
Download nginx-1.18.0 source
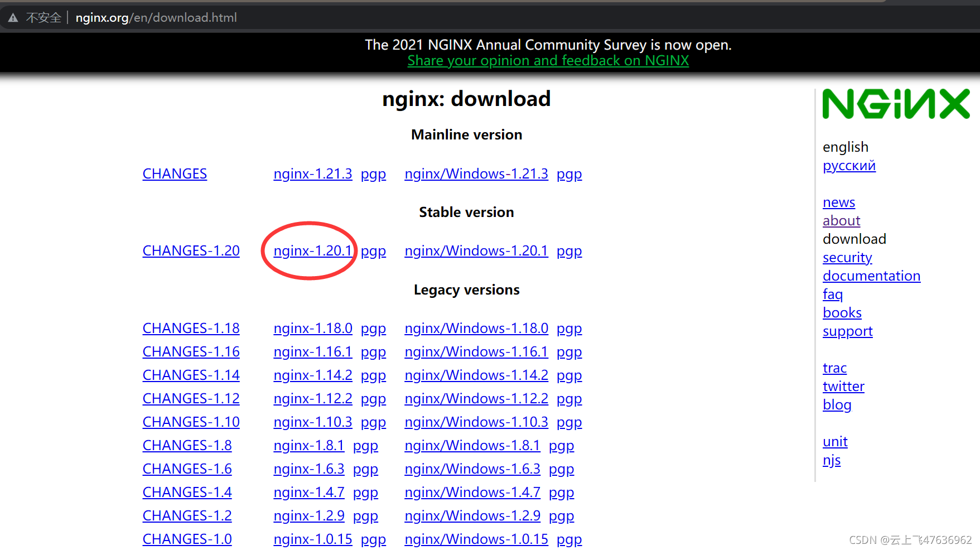pyautogui.click(x=313, y=329)
